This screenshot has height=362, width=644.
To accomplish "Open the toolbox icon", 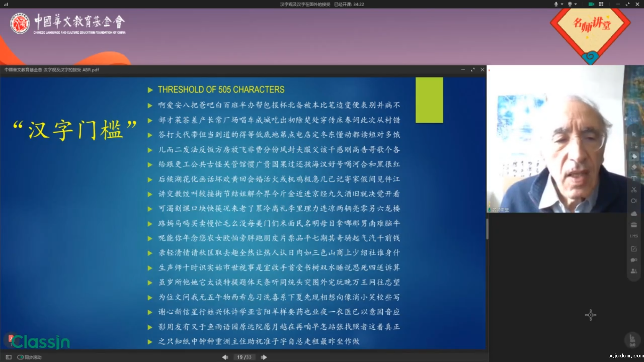I will (634, 225).
